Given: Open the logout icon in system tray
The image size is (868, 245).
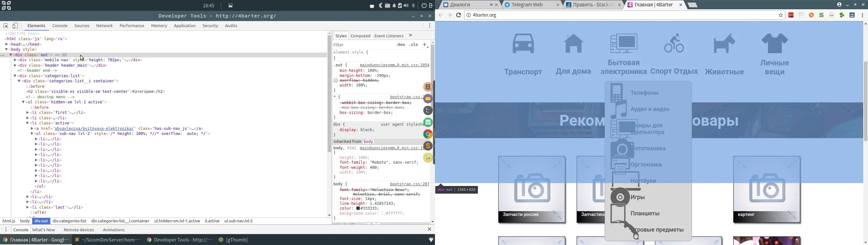Looking at the screenshot, I should (431, 5).
